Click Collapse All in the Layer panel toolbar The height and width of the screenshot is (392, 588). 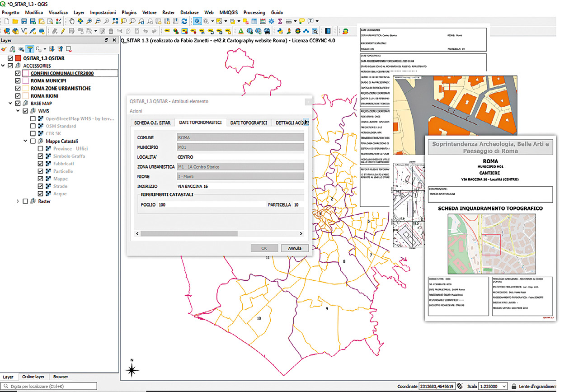point(60,49)
